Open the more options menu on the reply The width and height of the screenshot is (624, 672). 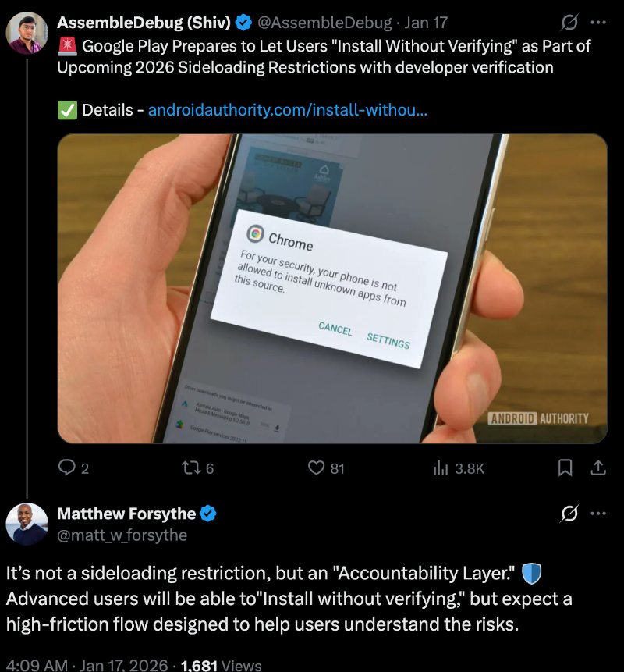click(599, 514)
